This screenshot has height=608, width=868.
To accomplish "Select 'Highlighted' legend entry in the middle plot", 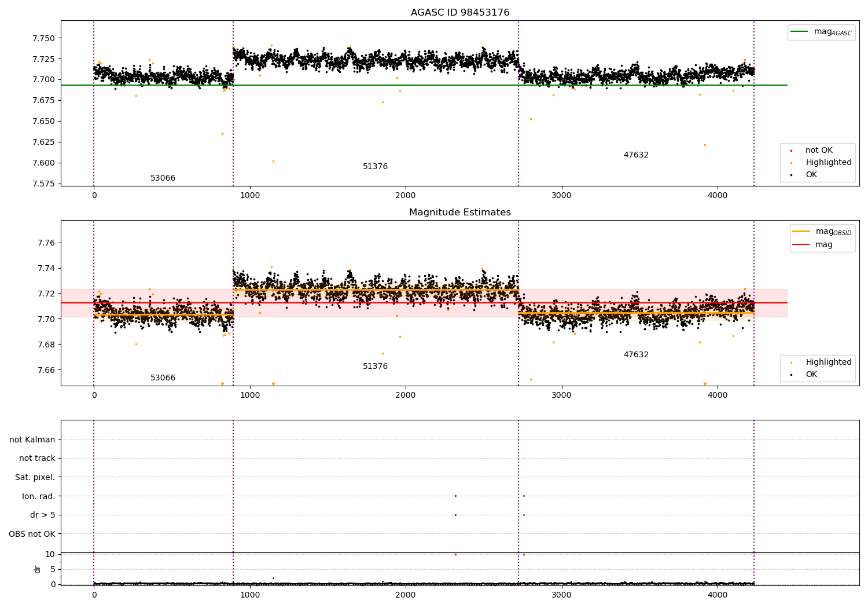I will 821,362.
